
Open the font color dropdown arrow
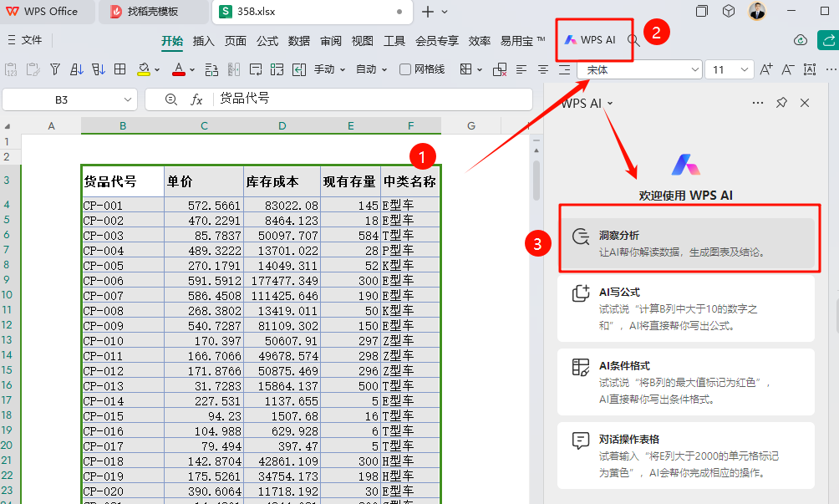[192, 69]
